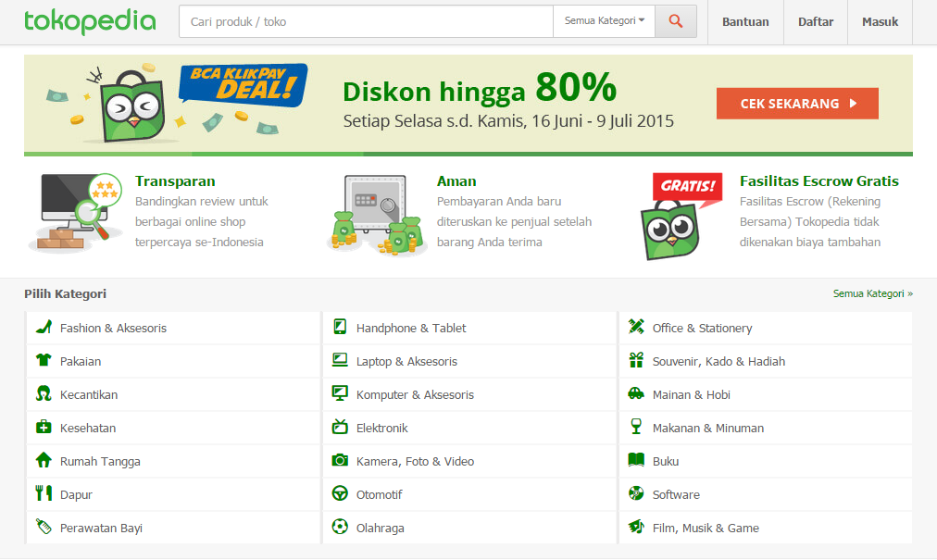937x560 pixels.
Task: Click the steering wheel icon beside Otomotif
Action: [x=340, y=493]
